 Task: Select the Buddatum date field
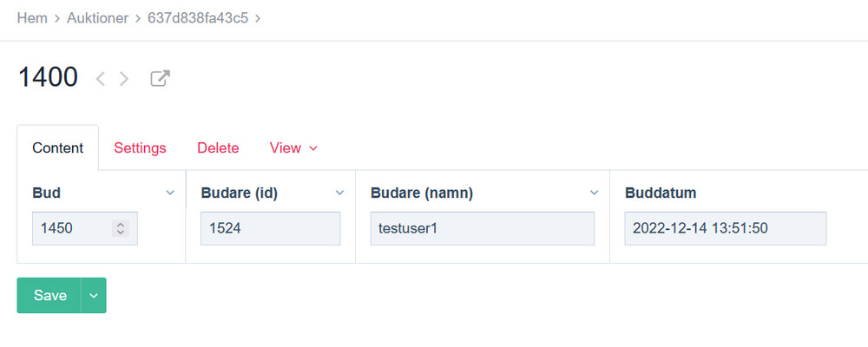pyautogui.click(x=725, y=229)
